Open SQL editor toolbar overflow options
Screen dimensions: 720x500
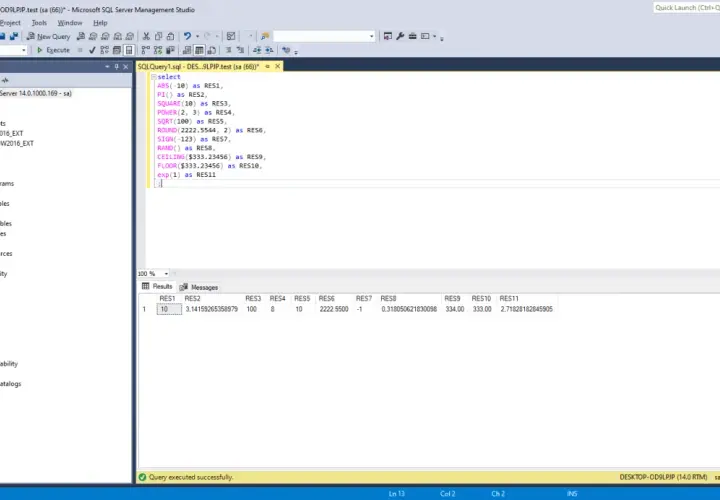[x=296, y=52]
